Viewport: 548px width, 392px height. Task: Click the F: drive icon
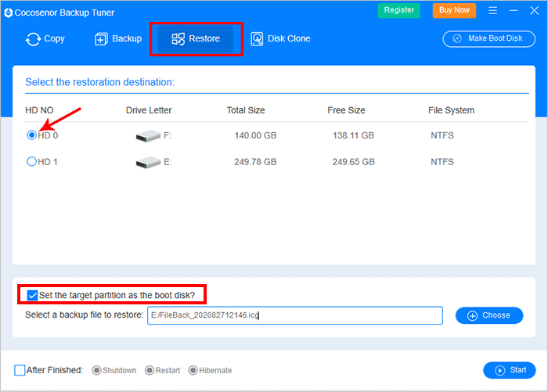148,135
